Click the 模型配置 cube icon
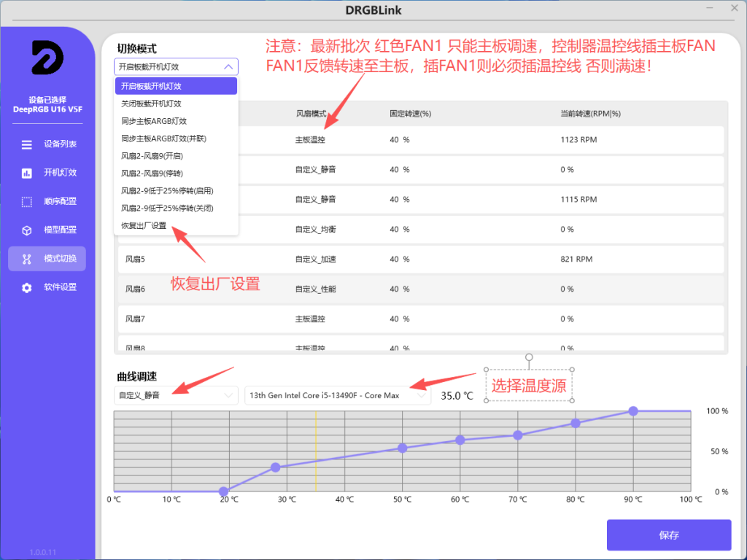Viewport: 747px width, 560px height. click(x=27, y=230)
